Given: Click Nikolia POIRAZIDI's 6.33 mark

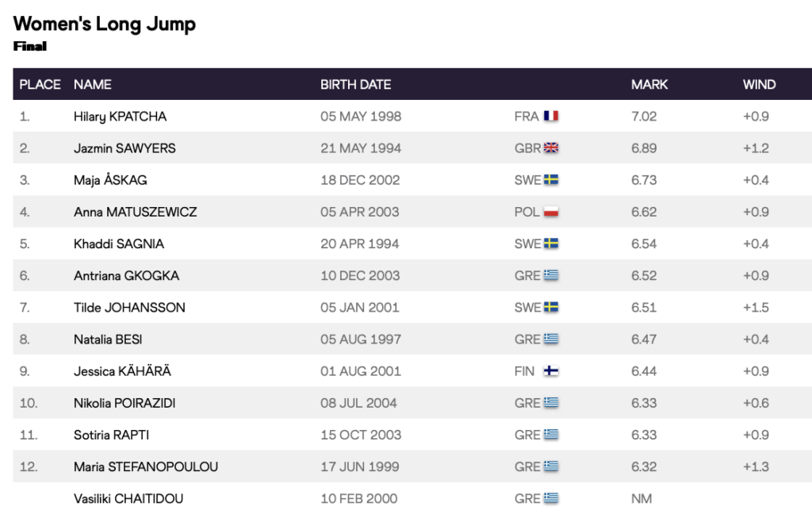Looking at the screenshot, I should (644, 403).
